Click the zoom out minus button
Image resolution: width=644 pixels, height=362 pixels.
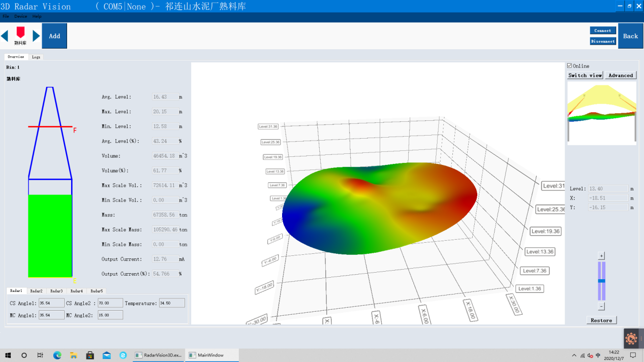[x=601, y=307]
